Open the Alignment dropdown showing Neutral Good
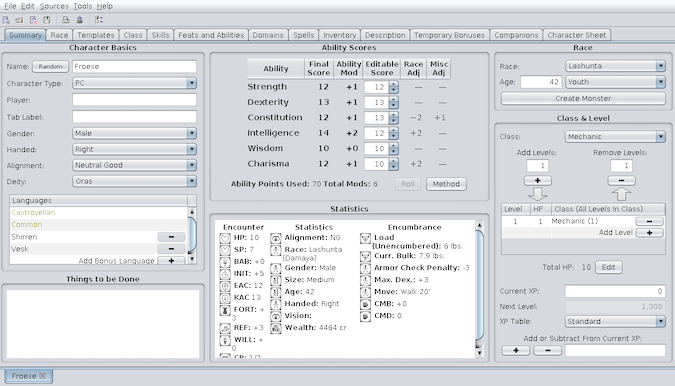The height and width of the screenshot is (386, 675). pos(134,165)
